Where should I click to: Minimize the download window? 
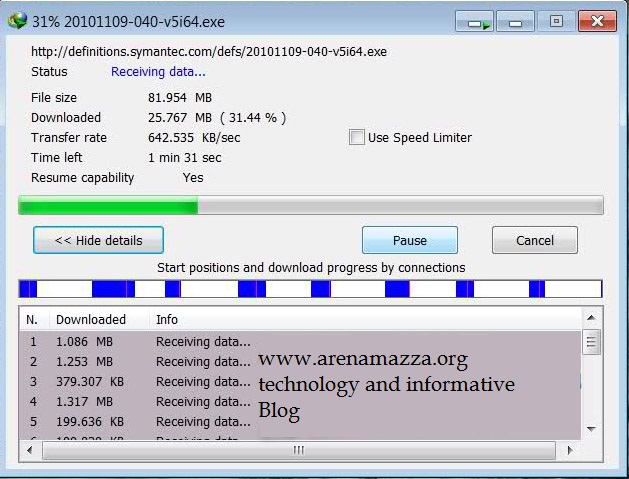click(515, 21)
